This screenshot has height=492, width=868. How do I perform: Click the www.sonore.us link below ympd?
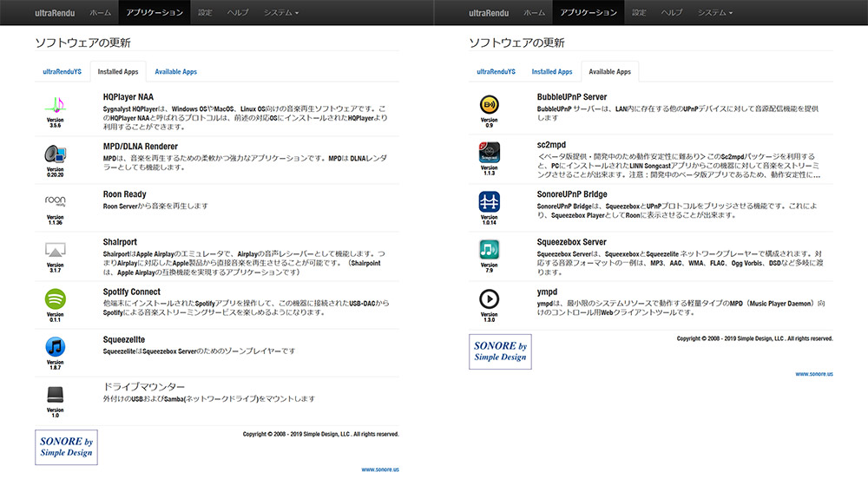pyautogui.click(x=813, y=373)
